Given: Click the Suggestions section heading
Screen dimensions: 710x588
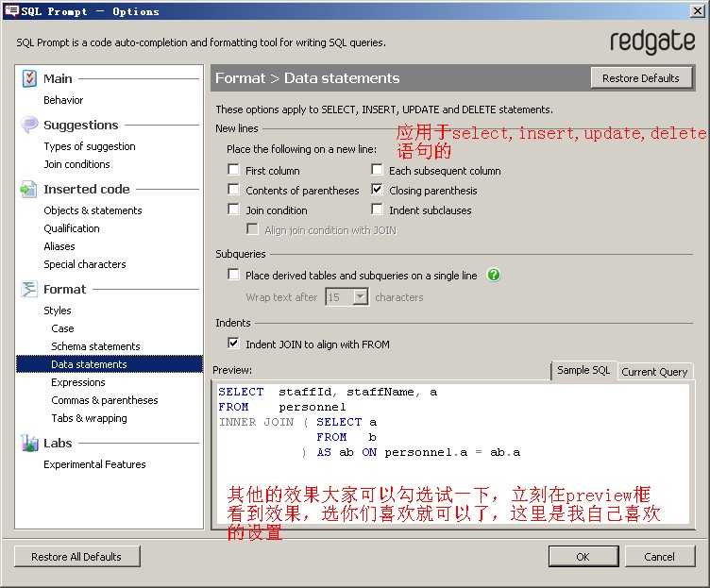Looking at the screenshot, I should click(81, 125).
